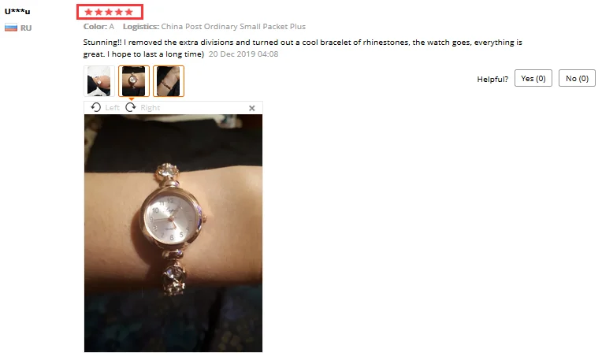Open the first review photo thumbnail

[x=99, y=81]
